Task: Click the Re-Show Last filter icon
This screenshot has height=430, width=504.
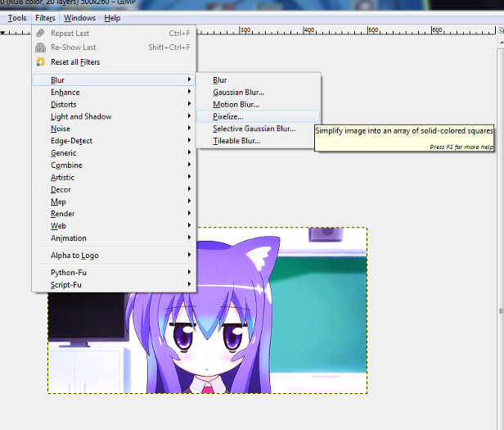Action: point(40,48)
